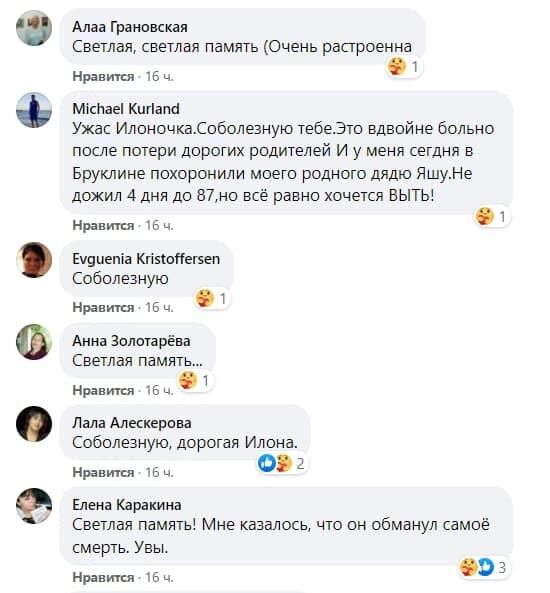Open Evguenia Kristoffersen's name link
This screenshot has width=550, height=593.
146,259
